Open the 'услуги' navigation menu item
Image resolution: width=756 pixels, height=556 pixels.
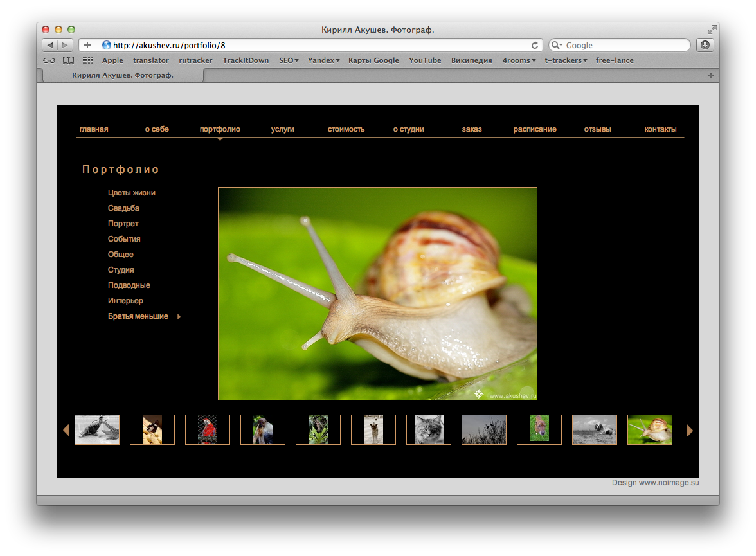point(283,129)
